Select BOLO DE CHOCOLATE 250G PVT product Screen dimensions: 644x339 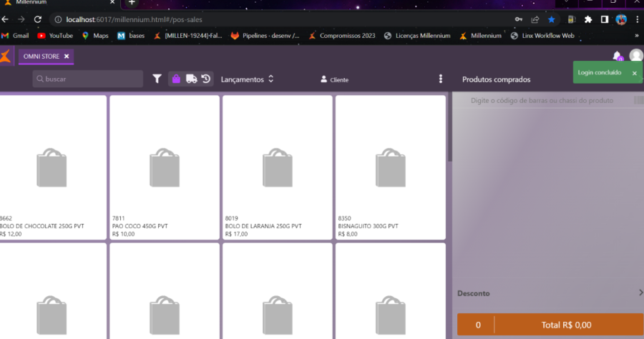click(x=53, y=167)
